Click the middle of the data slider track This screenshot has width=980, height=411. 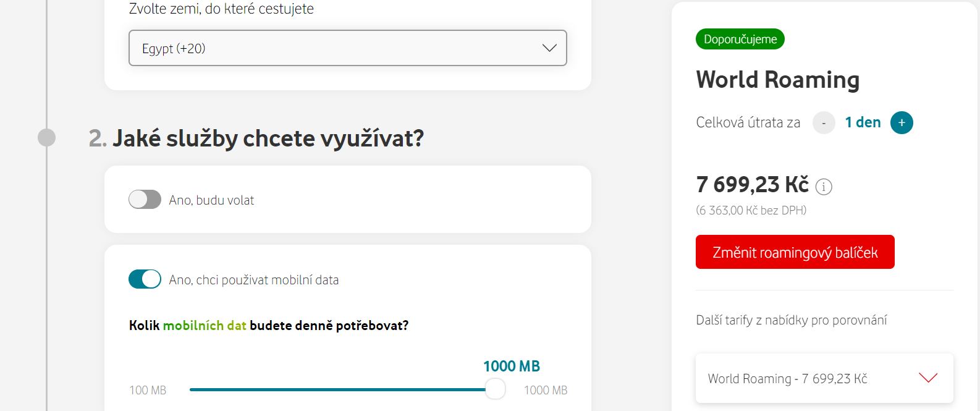342,389
